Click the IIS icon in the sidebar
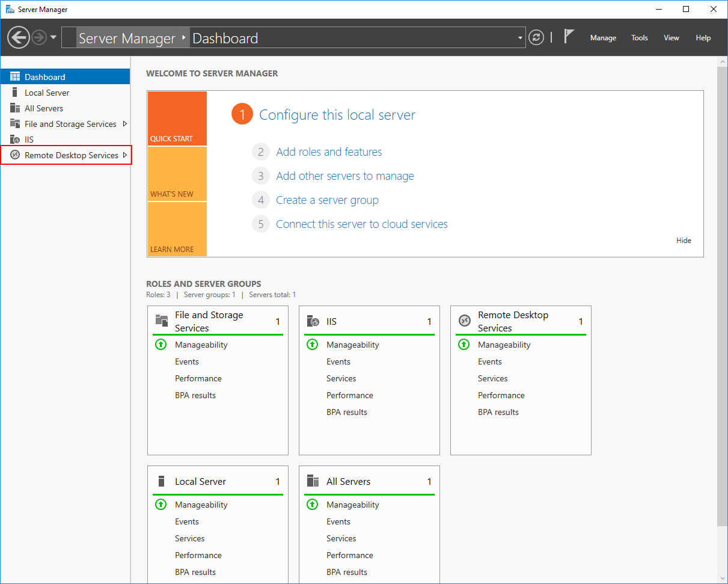This screenshot has width=728, height=584. [15, 140]
